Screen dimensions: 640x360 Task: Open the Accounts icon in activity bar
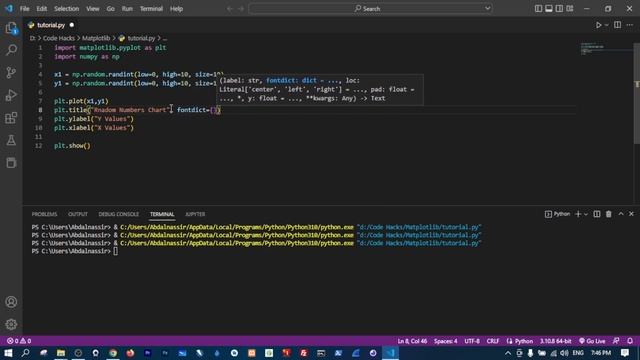[x=11, y=302]
